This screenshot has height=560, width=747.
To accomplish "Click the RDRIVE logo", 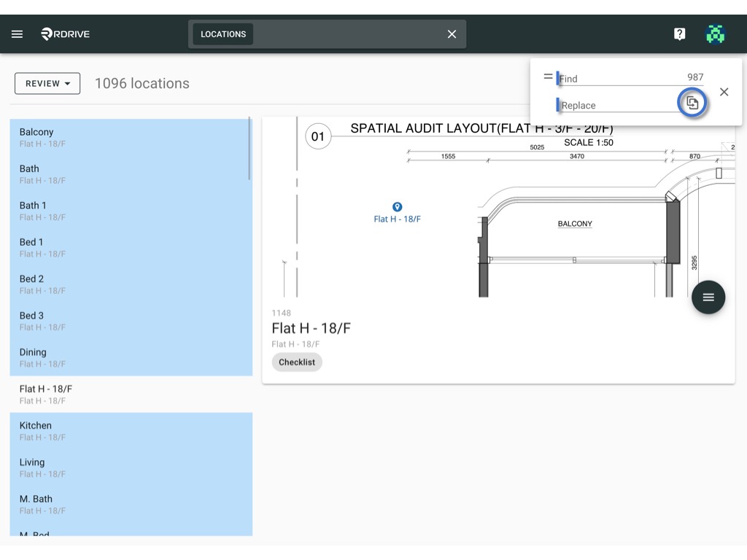I will tap(65, 34).
